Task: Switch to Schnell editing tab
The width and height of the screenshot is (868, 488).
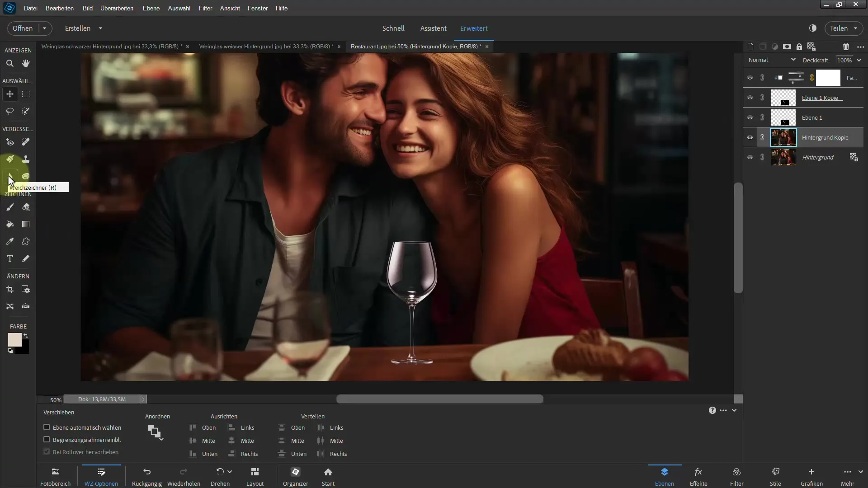Action: coord(393,28)
